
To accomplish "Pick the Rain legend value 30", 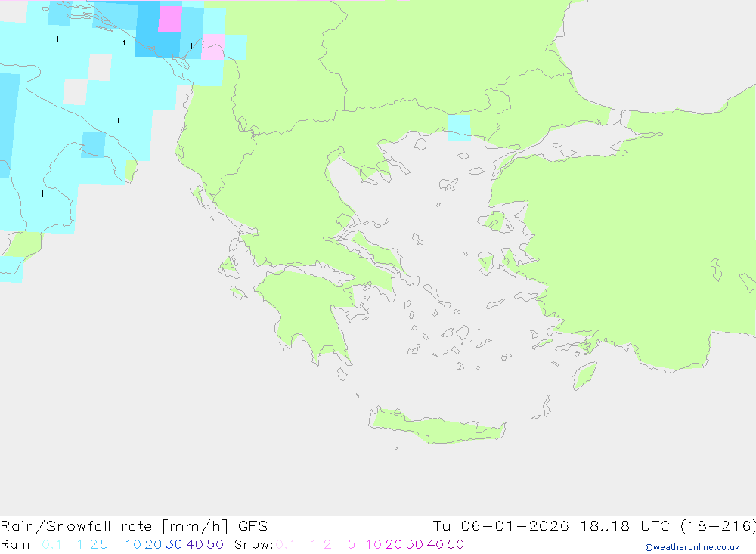I will click(174, 544).
